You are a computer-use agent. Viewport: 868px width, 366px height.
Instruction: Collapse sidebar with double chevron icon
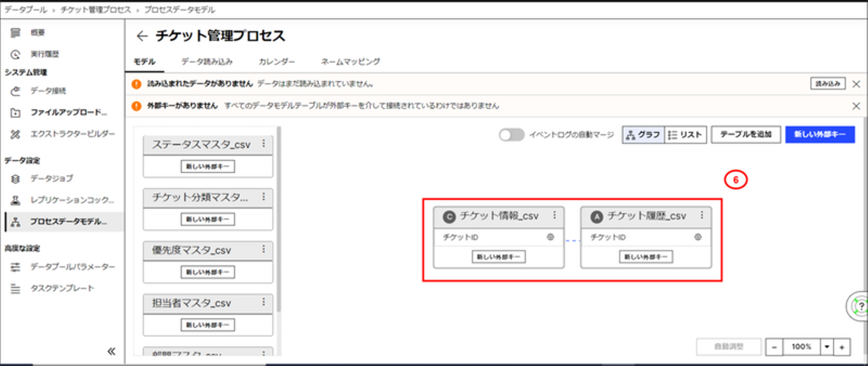[x=111, y=351]
